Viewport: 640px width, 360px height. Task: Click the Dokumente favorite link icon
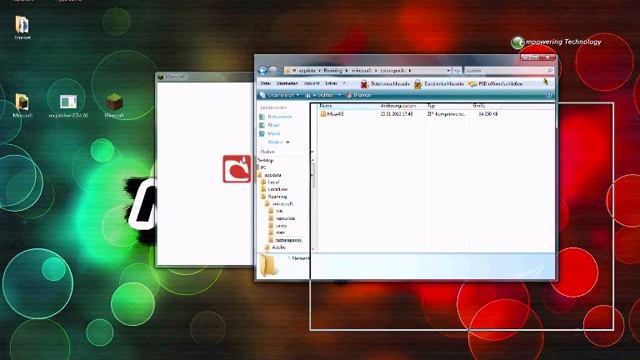262,117
